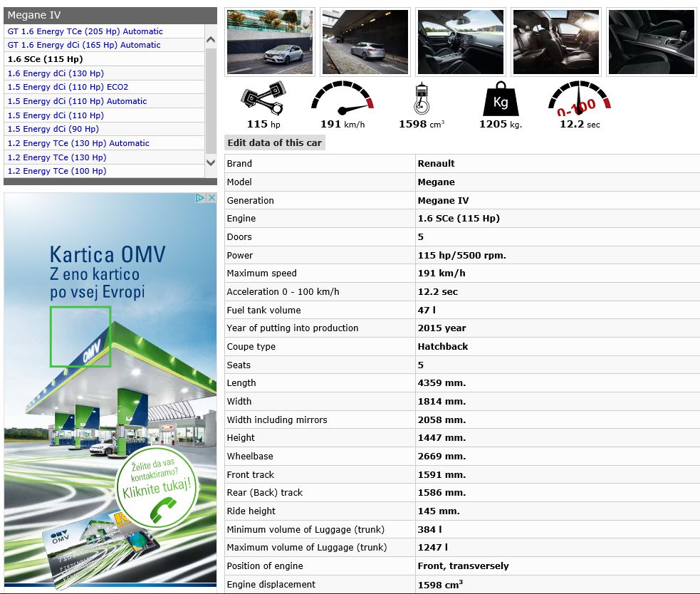Image resolution: width=700 pixels, height=594 pixels.
Task: Select GT 1.6 Energy dCi (165 Hp) Automatic
Action: [x=84, y=45]
